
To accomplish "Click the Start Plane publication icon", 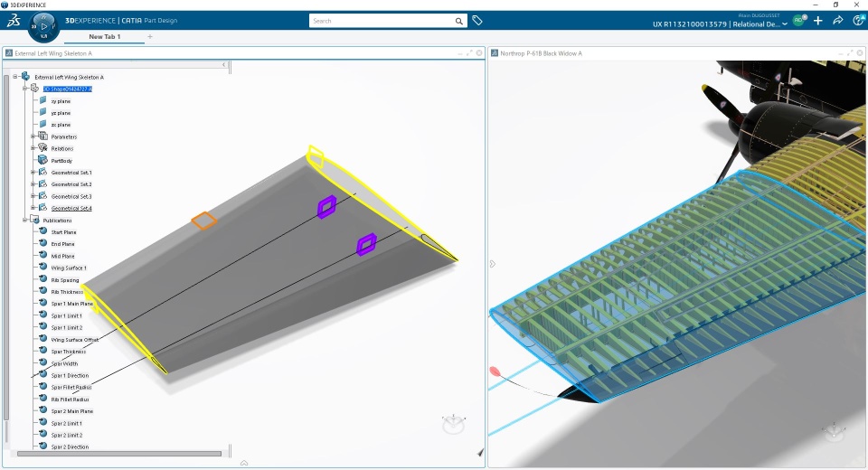I will (42, 231).
